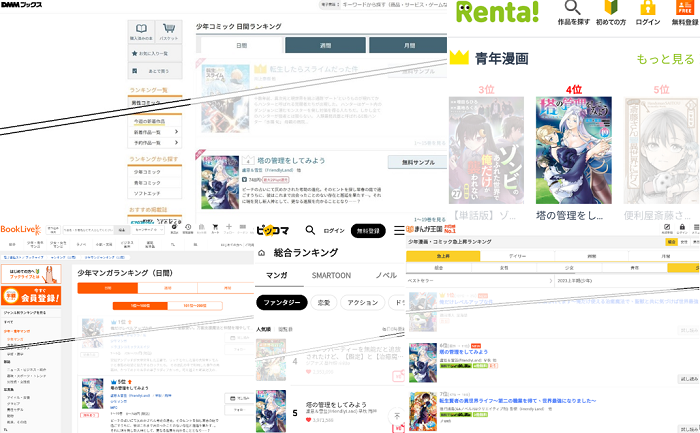Switch to SMARTOON tab in Piccoma
The image size is (700, 433).
331,275
